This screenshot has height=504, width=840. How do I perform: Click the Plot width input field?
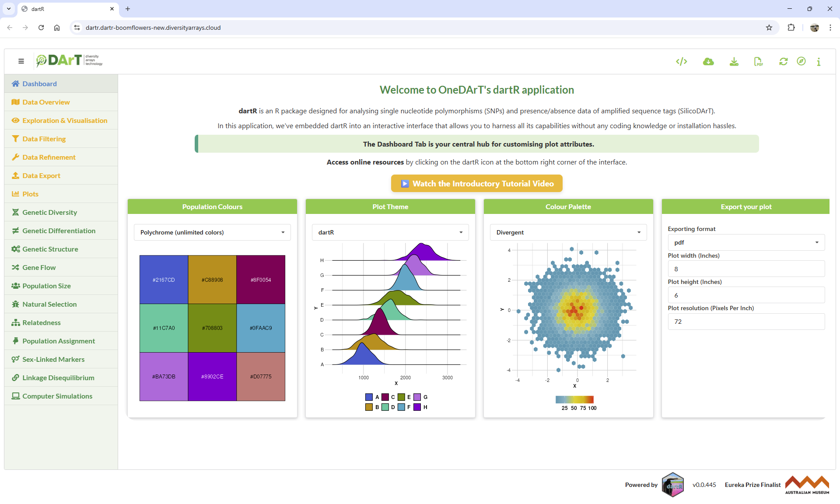[x=746, y=269]
